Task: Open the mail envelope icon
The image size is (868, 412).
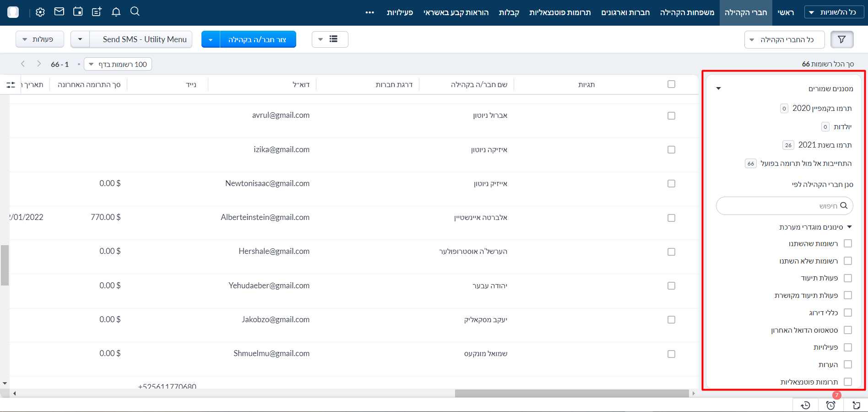Action: (x=59, y=12)
